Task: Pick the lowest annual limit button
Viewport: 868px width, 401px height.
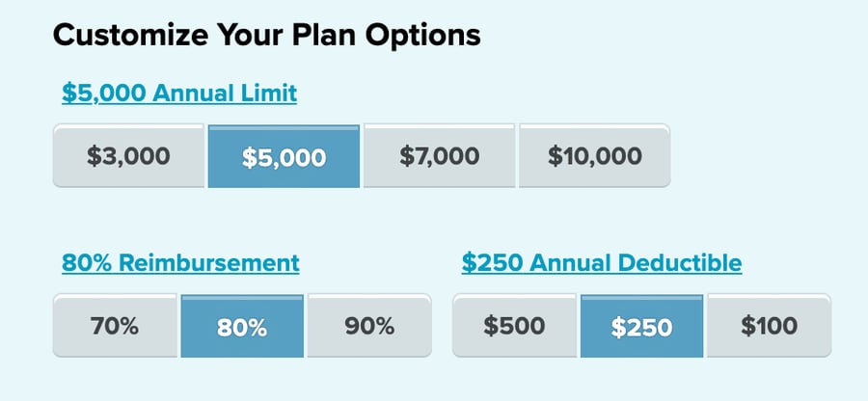Action: [x=128, y=156]
